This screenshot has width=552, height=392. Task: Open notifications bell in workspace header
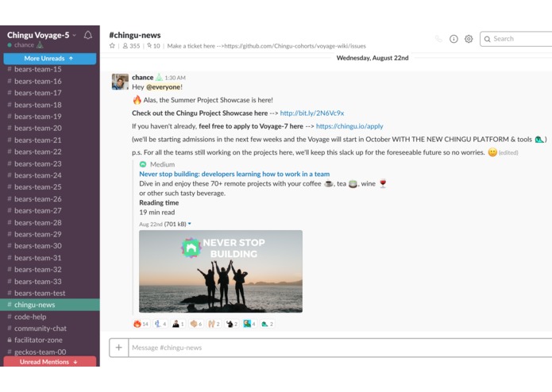click(x=88, y=35)
